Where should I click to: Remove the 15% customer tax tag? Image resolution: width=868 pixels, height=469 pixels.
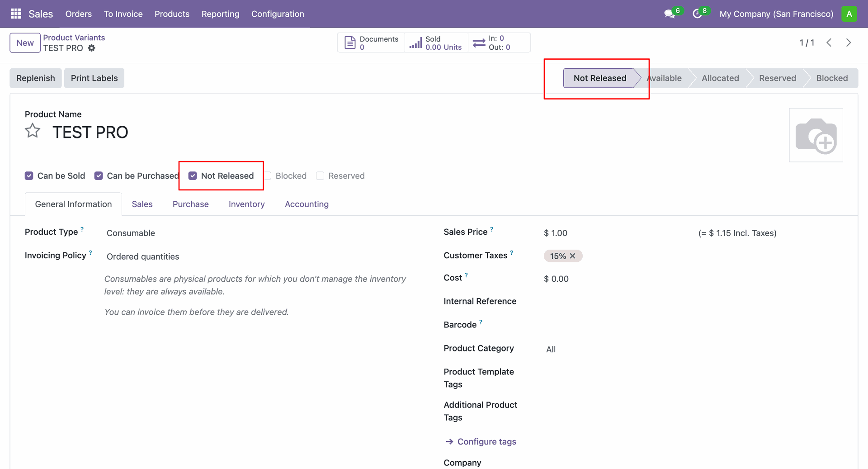[573, 256]
